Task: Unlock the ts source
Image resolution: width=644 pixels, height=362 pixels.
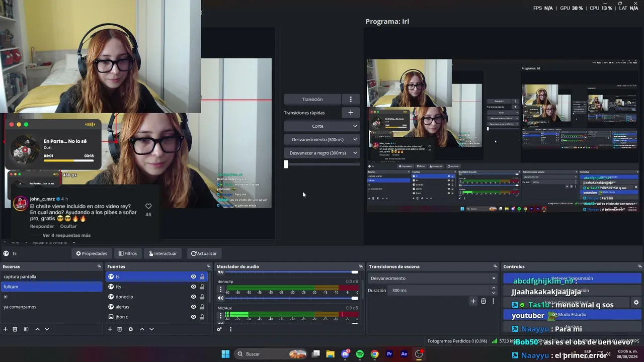Action: [x=202, y=277]
